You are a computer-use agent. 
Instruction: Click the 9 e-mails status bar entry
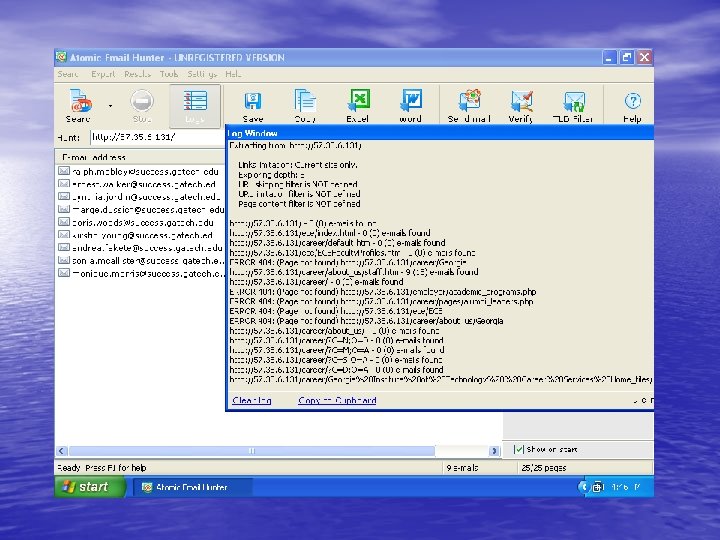pos(462,468)
